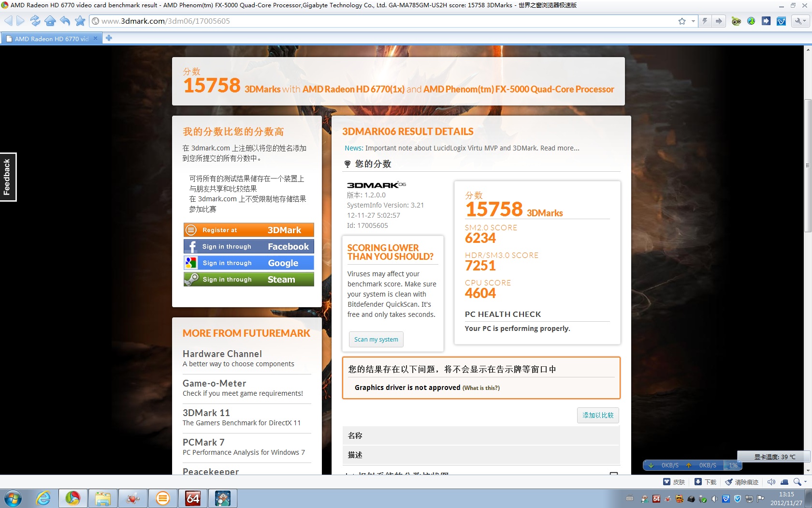Open the 皮肤 skin button in the status bar
The image size is (812, 508).
(674, 482)
